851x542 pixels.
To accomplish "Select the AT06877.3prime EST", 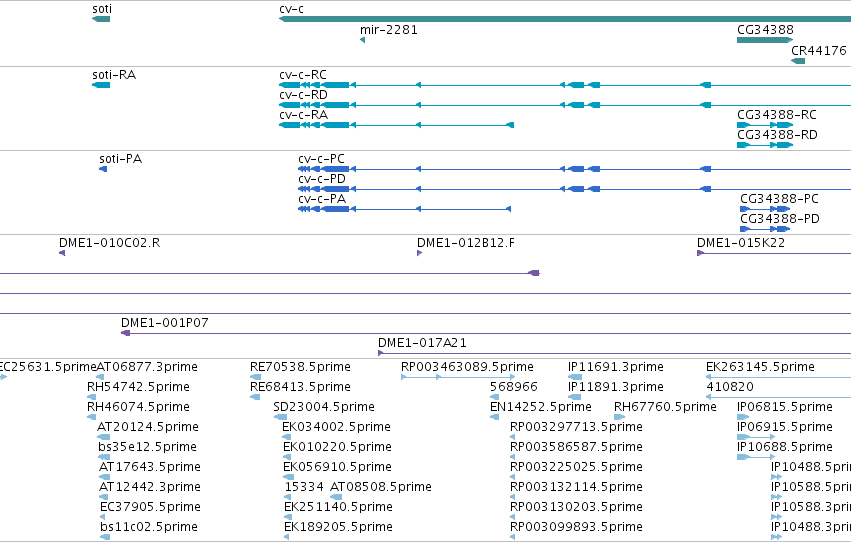I will point(100,377).
